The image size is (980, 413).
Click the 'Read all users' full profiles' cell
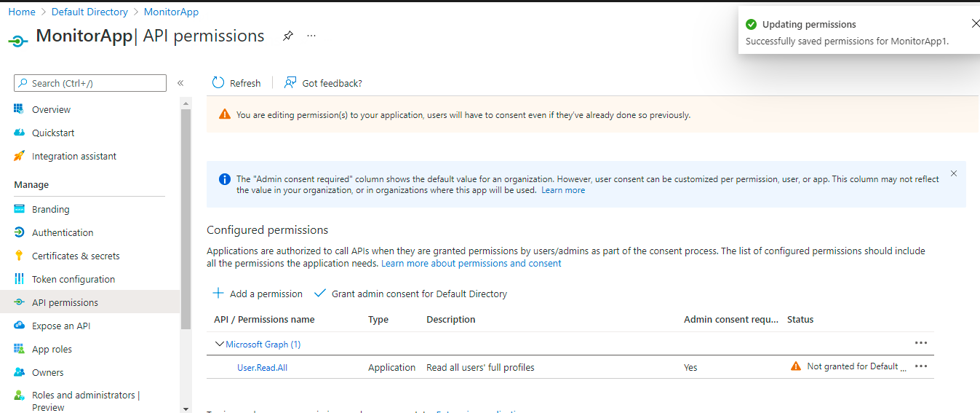pos(480,367)
